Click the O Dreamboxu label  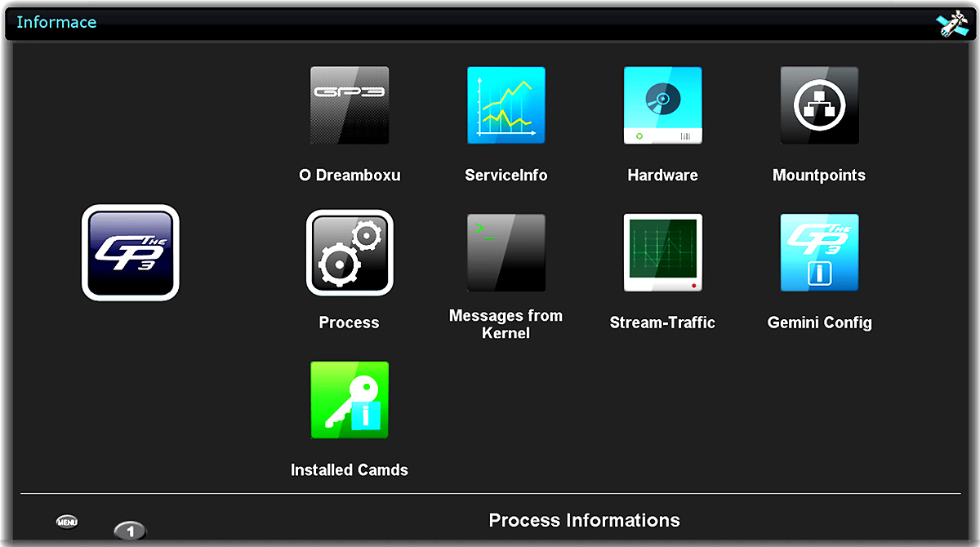tap(350, 175)
